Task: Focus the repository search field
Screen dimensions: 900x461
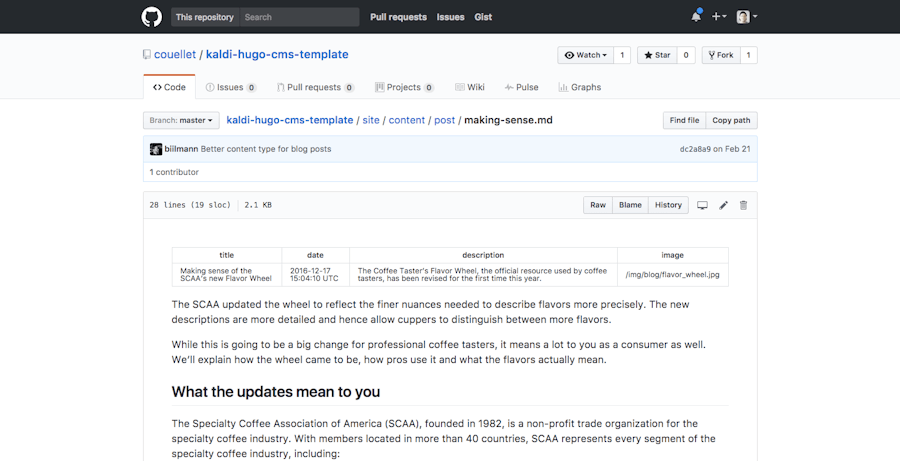Action: (x=298, y=17)
